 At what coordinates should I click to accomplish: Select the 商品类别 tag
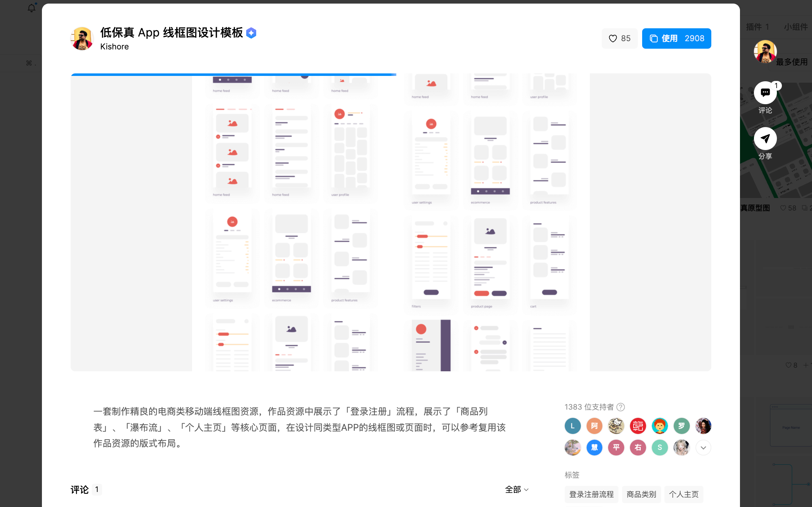(641, 494)
